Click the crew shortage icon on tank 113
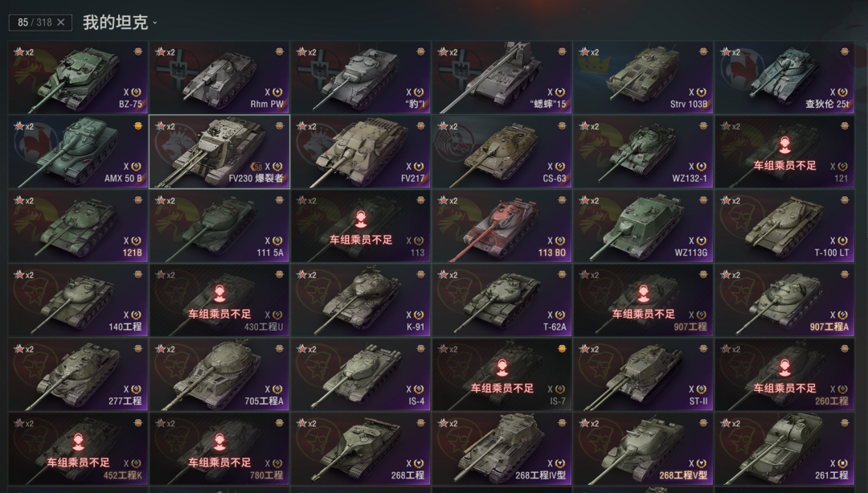The width and height of the screenshot is (868, 493). click(361, 220)
